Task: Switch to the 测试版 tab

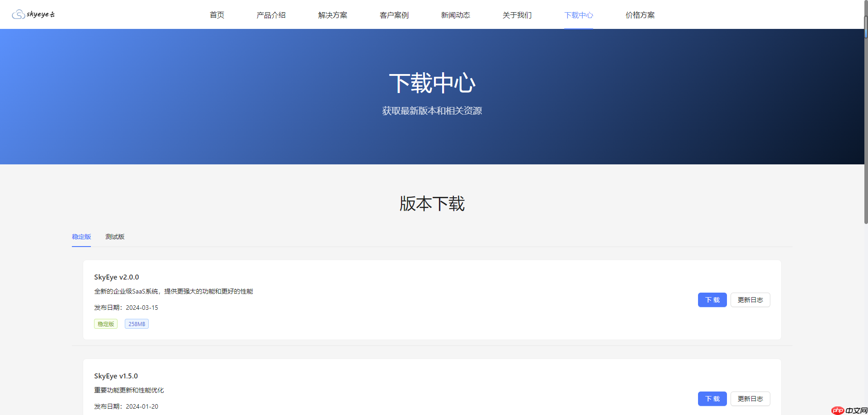Action: 115,237
